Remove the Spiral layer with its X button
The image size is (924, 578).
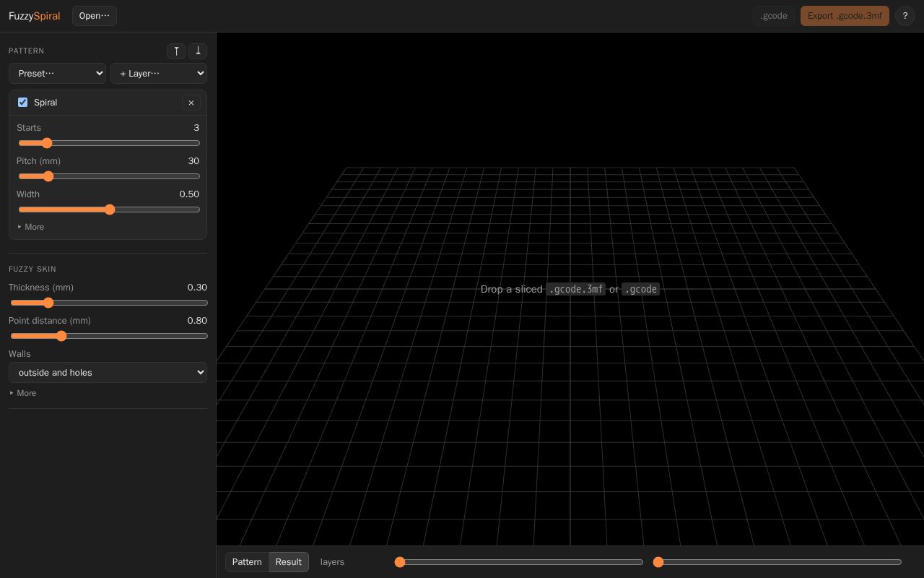tap(191, 103)
